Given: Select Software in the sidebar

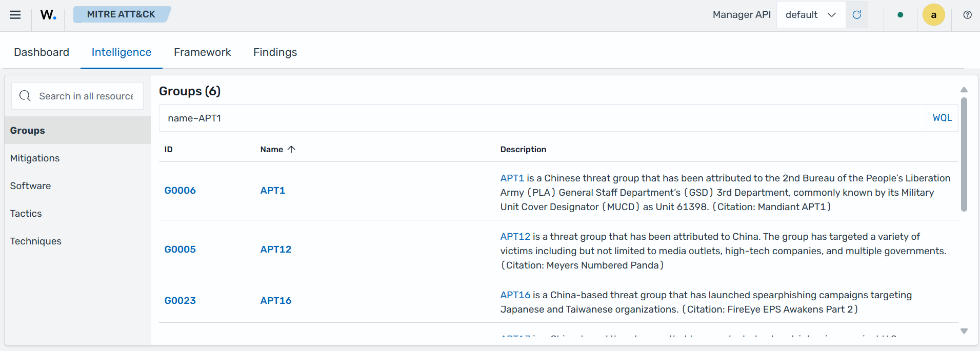Looking at the screenshot, I should pyautogui.click(x=78, y=186).
